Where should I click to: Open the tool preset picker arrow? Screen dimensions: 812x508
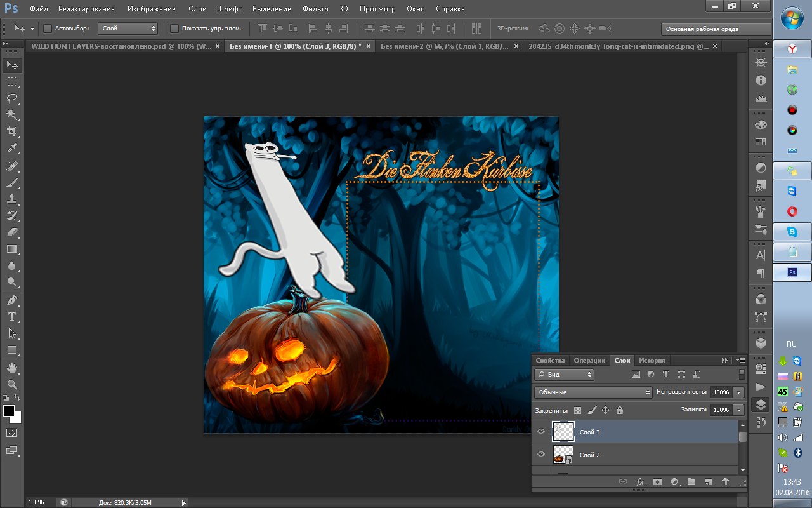click(32, 29)
